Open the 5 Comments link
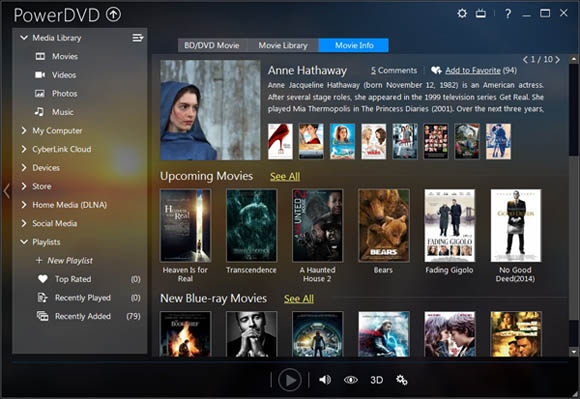This screenshot has width=580, height=399. 394,70
